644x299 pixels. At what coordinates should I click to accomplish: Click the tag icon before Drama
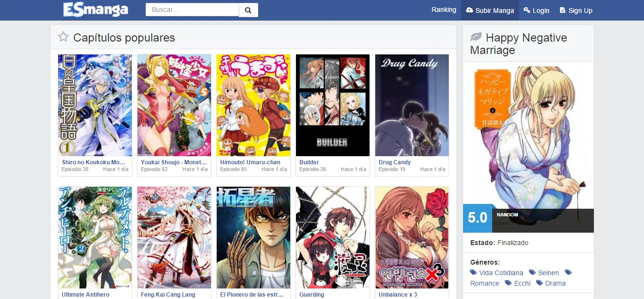coord(539,283)
